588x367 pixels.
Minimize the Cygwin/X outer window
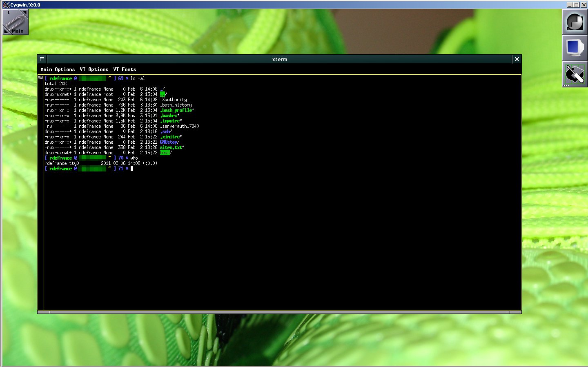pos(570,5)
